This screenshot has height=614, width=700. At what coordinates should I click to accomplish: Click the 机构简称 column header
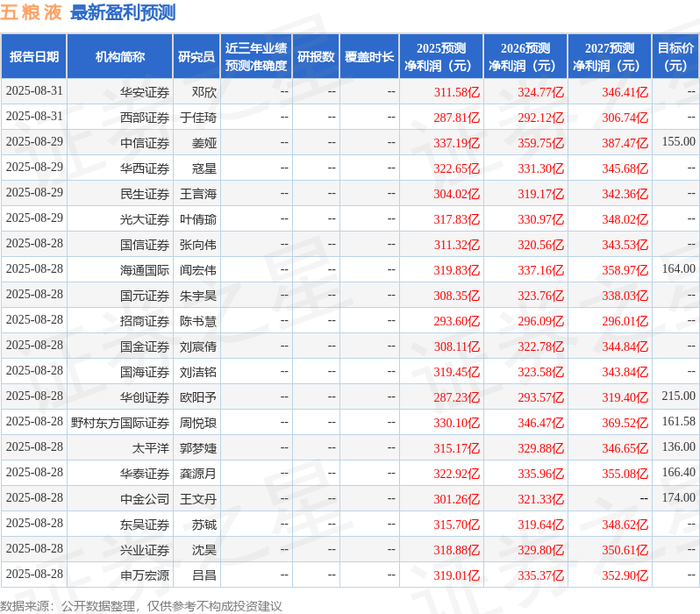(x=119, y=57)
